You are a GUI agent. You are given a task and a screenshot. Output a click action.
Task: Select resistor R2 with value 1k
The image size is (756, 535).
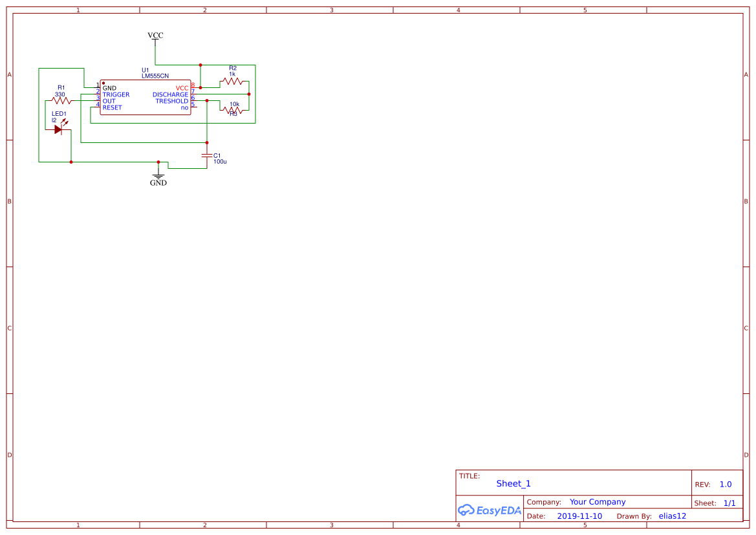233,82
